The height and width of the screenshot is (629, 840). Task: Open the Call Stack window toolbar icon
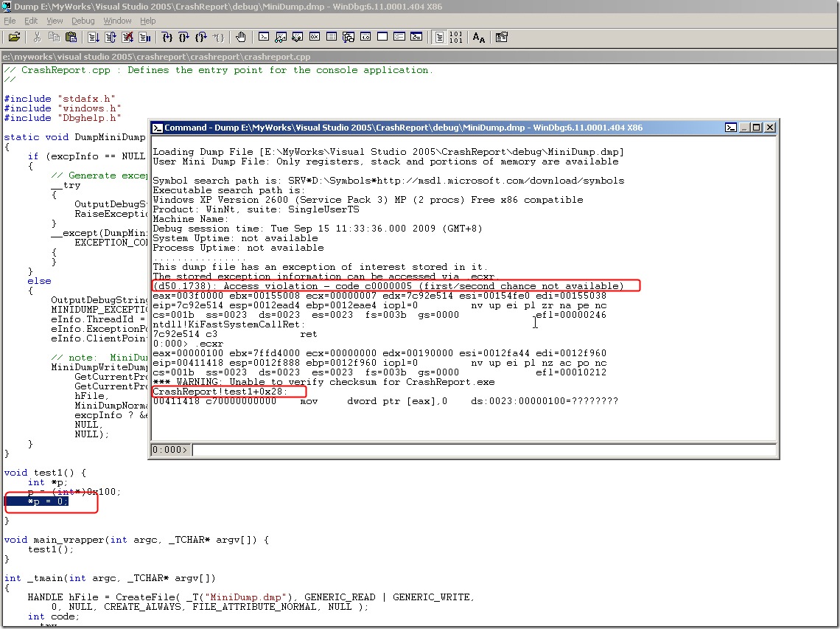click(349, 37)
